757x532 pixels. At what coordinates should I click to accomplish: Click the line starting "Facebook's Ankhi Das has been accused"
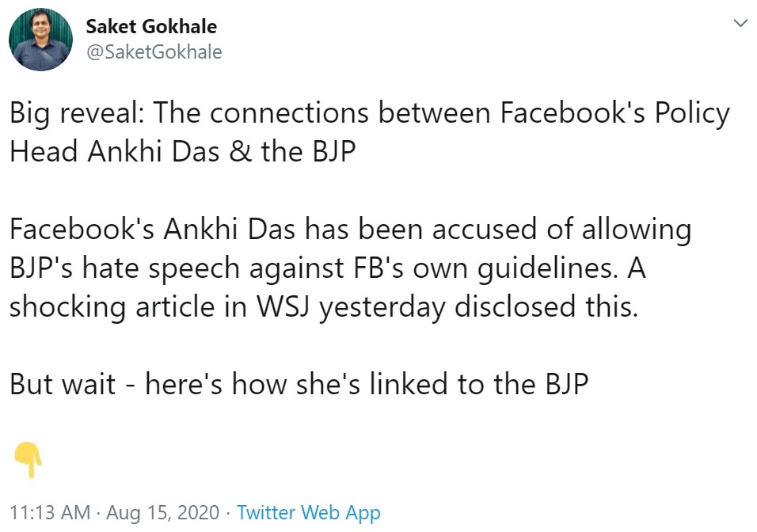pyautogui.click(x=350, y=230)
